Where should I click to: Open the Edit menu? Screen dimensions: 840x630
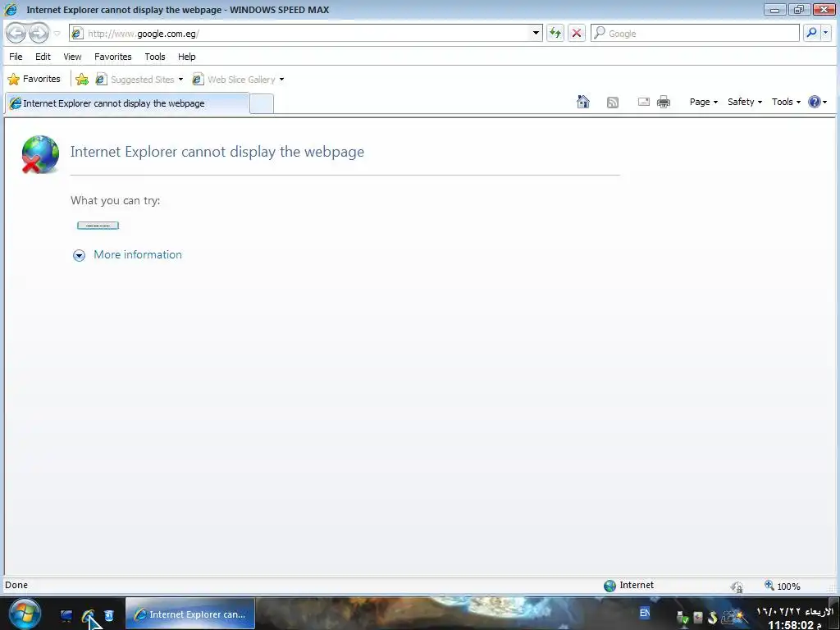point(43,57)
